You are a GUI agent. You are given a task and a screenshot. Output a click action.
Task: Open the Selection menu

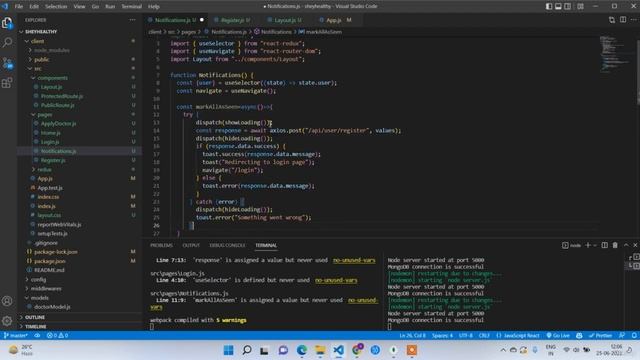click(56, 7)
